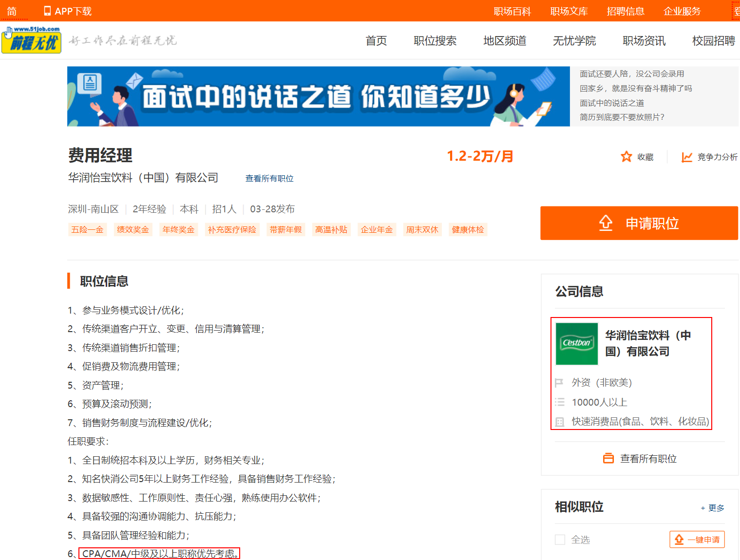The height and width of the screenshot is (560, 740).
Task: Click the 健康体检 benefit tag
Action: [468, 229]
